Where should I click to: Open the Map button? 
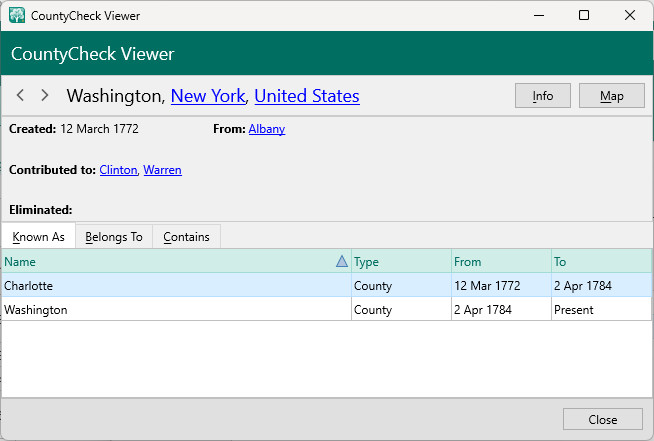tap(611, 96)
